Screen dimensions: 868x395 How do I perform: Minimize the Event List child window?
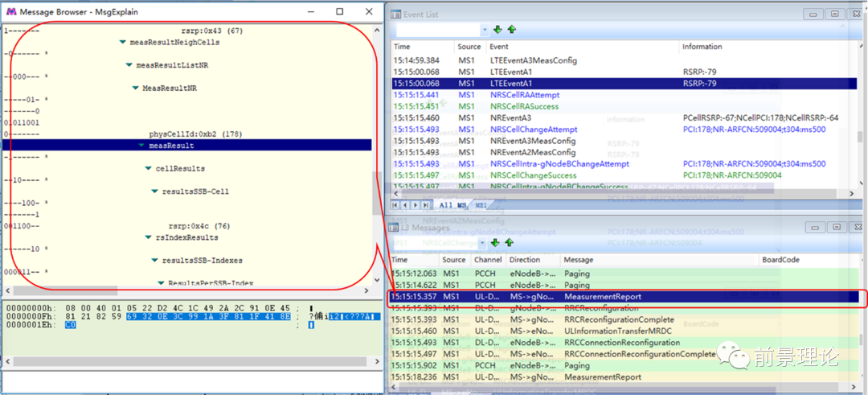(x=815, y=14)
